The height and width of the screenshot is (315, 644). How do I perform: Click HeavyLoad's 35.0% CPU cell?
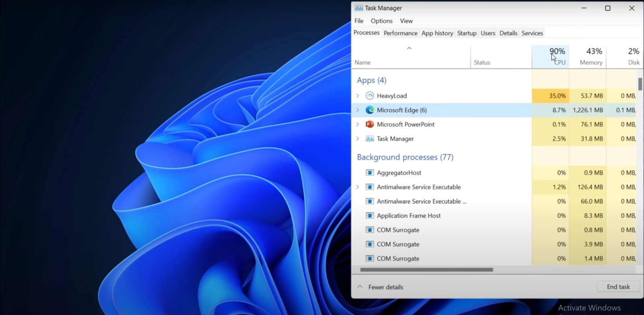coord(550,96)
